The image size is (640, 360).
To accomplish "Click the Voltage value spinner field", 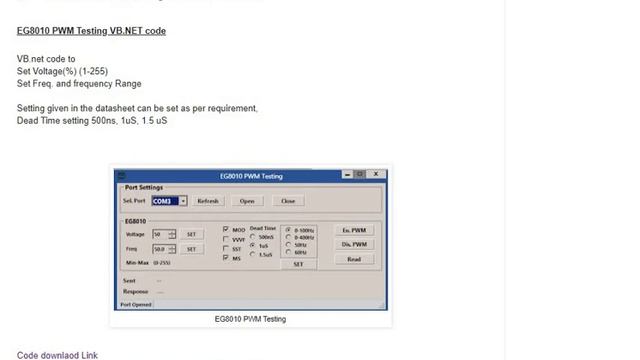I will click(164, 234).
